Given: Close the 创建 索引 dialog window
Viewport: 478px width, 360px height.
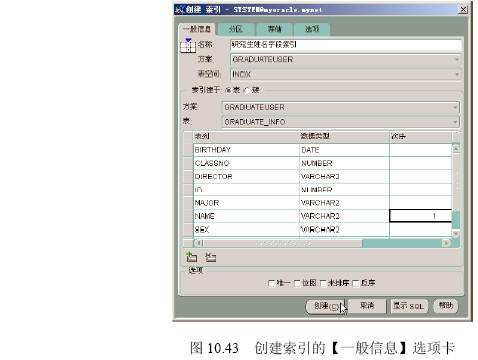Looking at the screenshot, I should [463, 10].
